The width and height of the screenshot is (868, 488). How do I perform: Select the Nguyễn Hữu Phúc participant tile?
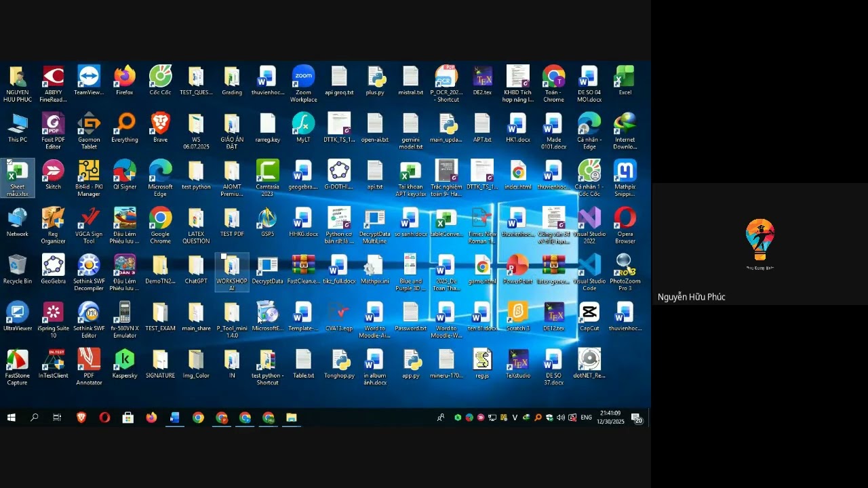click(759, 244)
